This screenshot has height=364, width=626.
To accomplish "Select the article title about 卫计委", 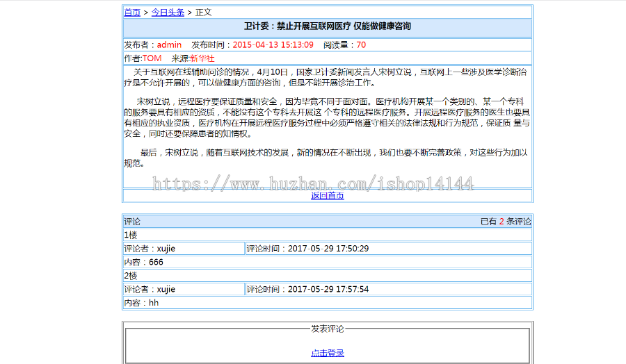I will tap(328, 26).
